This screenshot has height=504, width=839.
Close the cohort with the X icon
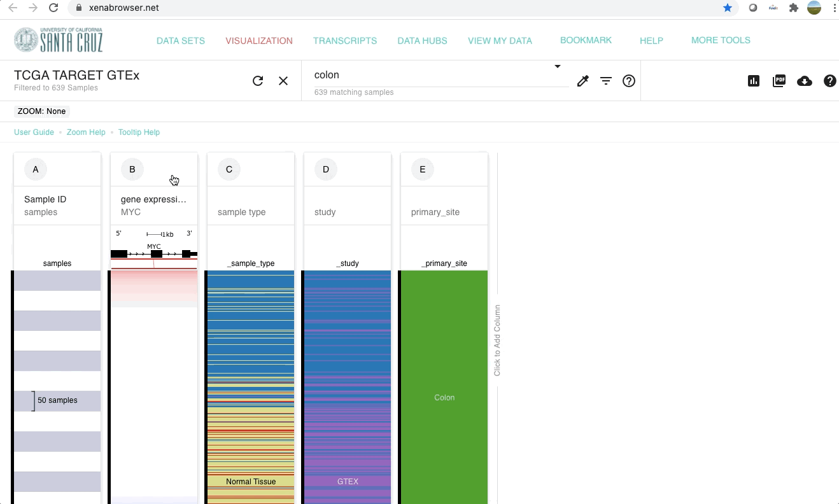[283, 81]
